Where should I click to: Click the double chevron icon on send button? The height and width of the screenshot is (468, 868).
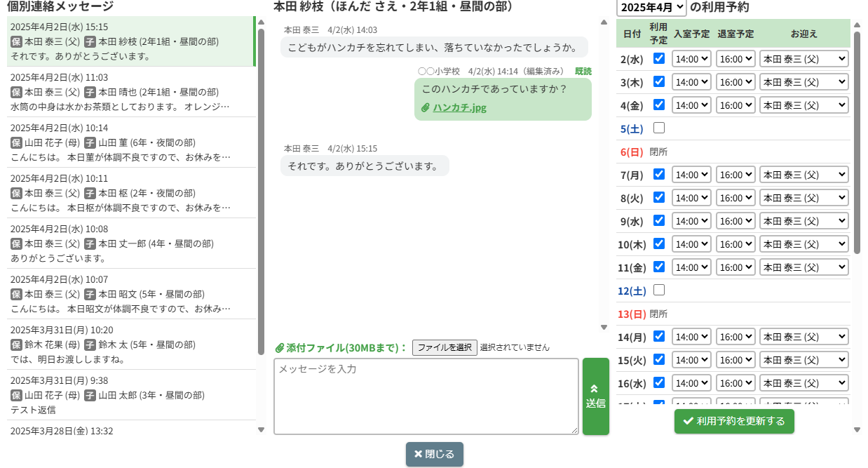tap(595, 388)
